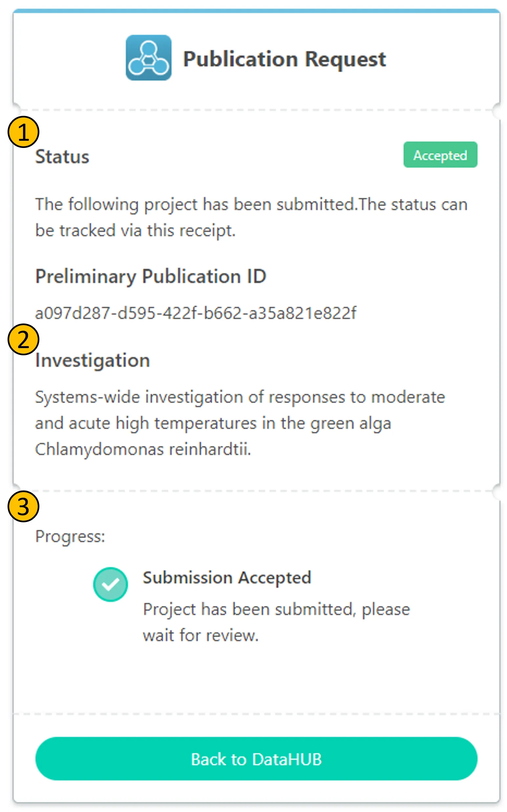
Task: Click the yellow circle numbered 3
Action: click(24, 506)
